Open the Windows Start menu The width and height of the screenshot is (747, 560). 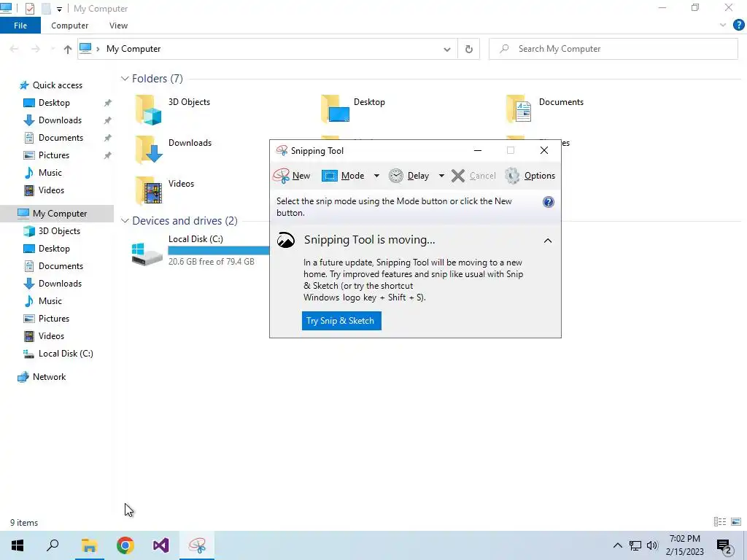[18, 545]
